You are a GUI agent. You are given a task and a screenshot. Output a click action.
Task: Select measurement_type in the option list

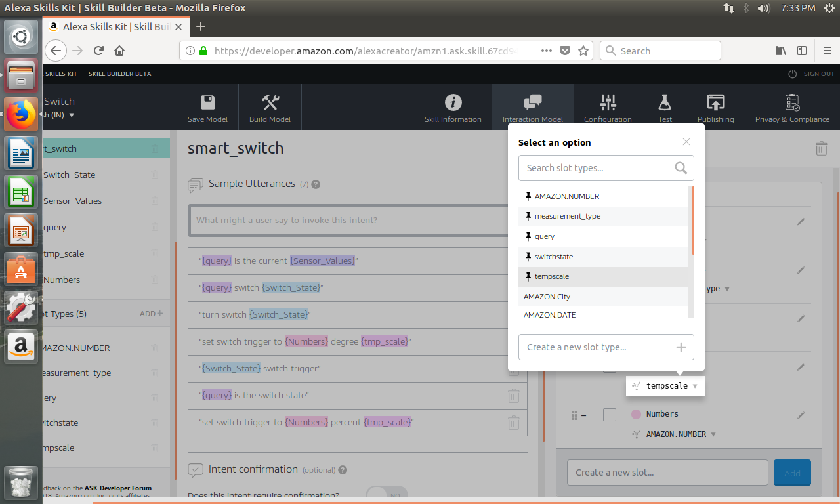(x=602, y=216)
